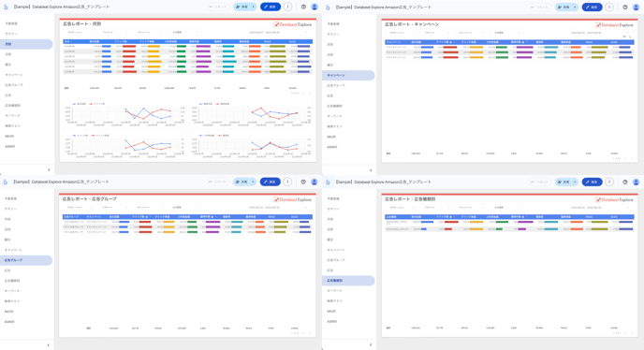Go to next table page in 月別 report
The width and height of the screenshot is (644, 350).
pyautogui.click(x=310, y=94)
